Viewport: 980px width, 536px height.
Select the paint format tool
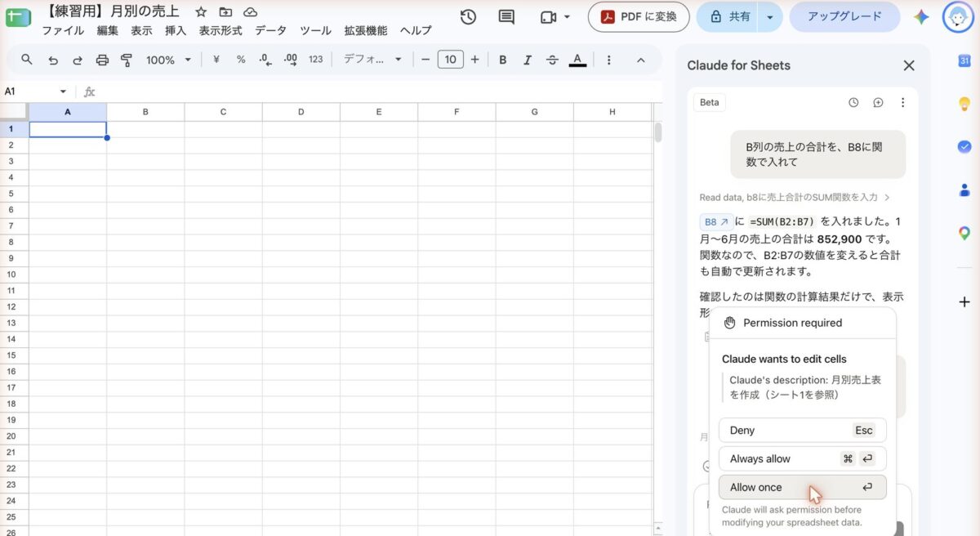127,60
